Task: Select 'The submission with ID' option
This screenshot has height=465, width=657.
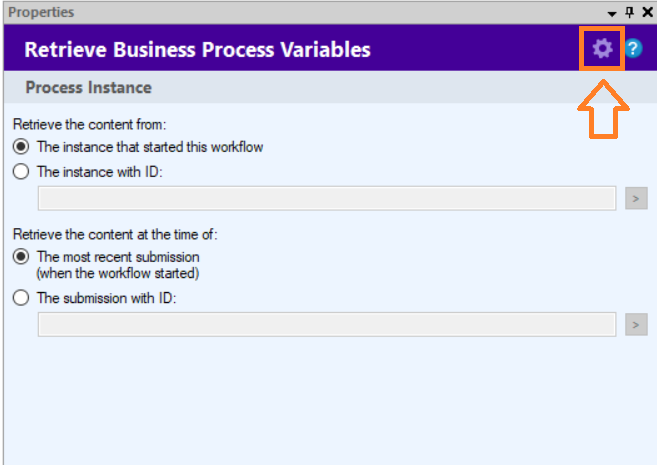Action: pyautogui.click(x=21, y=297)
